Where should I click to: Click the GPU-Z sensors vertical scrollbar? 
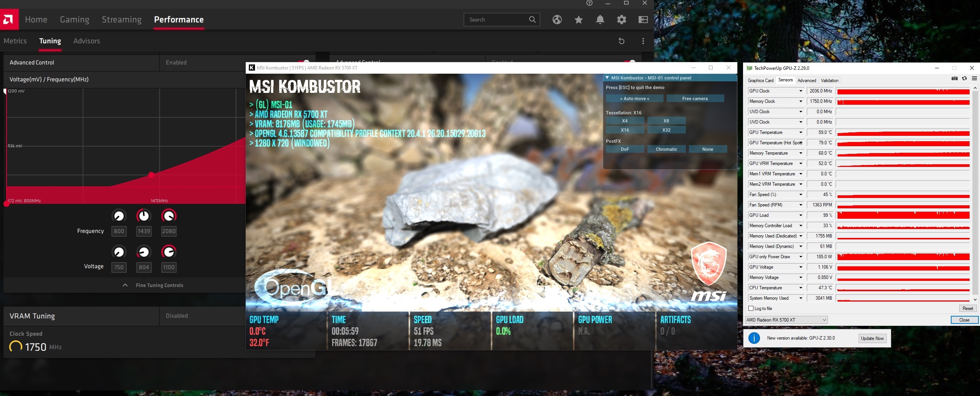[x=975, y=194]
